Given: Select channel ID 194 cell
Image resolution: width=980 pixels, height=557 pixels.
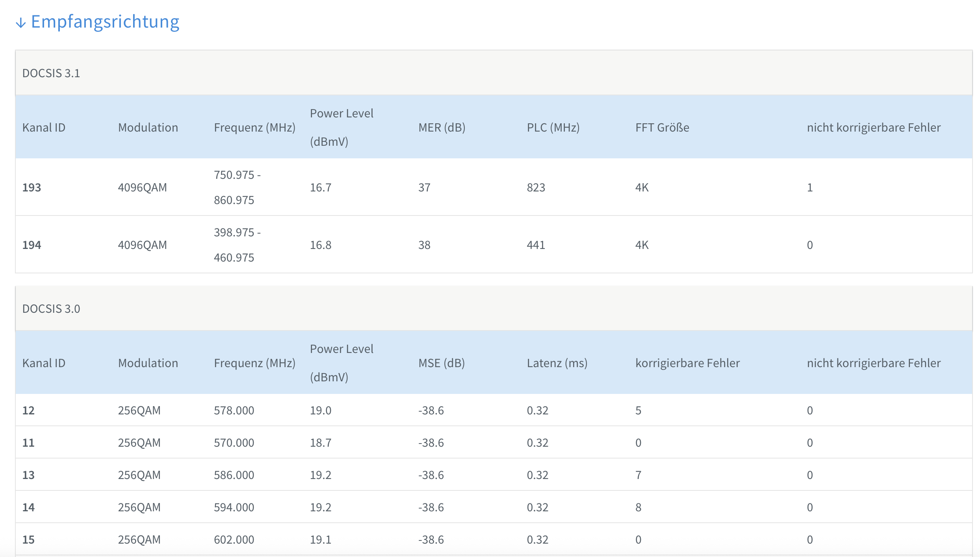Looking at the screenshot, I should [x=32, y=245].
